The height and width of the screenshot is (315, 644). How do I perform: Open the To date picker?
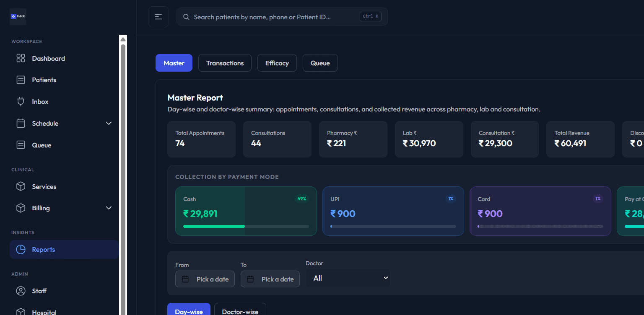(x=270, y=279)
